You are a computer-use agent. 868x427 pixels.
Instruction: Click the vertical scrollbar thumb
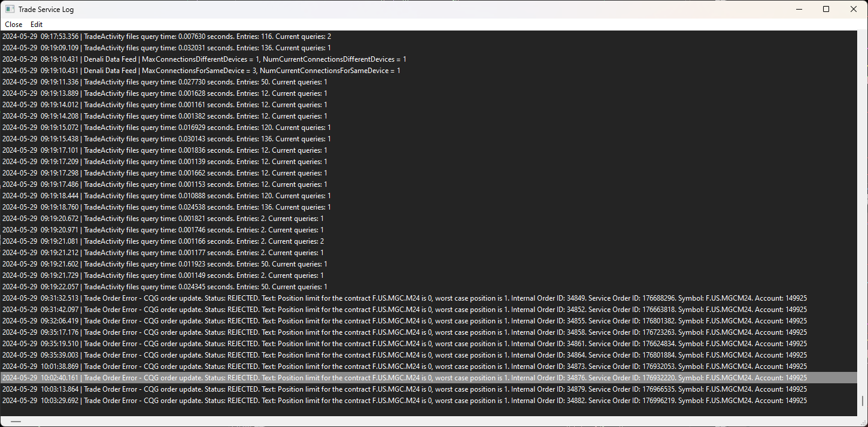point(863,401)
